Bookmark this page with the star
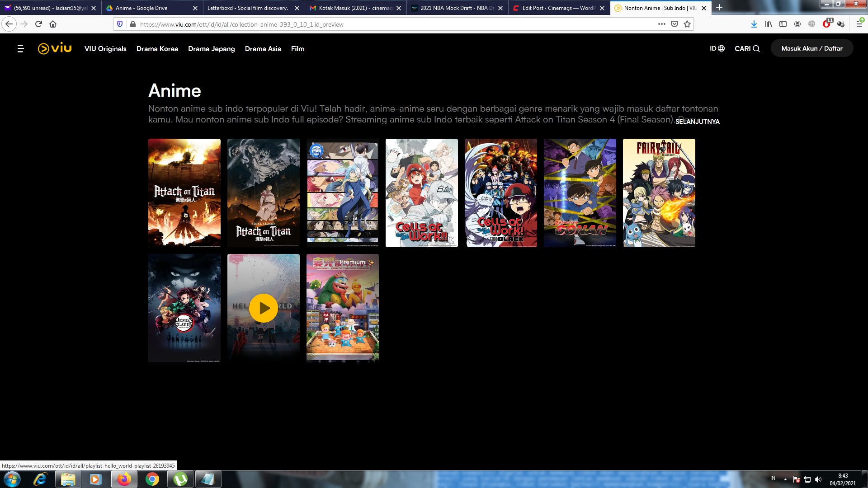Viewport: 868px width, 488px height. (687, 24)
